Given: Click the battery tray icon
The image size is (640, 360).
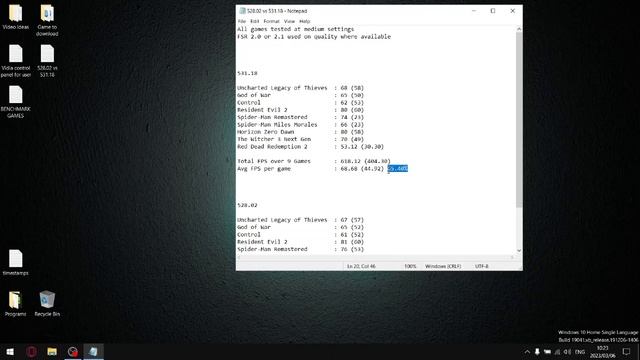Looking at the screenshot, I should pyautogui.click(x=547, y=352).
